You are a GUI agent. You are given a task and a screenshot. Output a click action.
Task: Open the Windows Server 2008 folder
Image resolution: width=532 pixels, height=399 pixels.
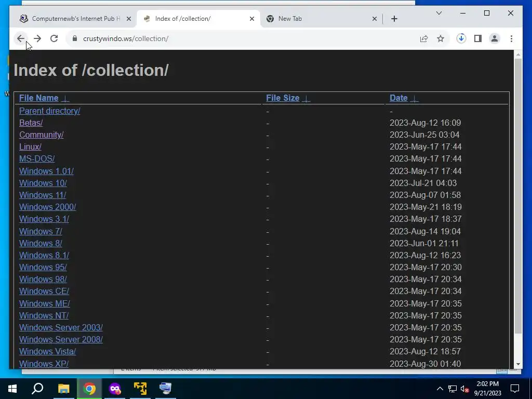tap(61, 340)
